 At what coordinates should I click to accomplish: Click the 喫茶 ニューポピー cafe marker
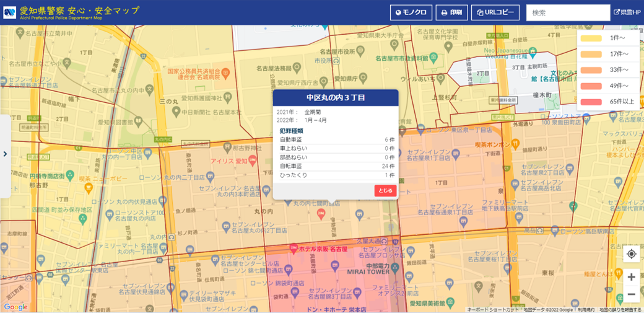pyautogui.click(x=89, y=189)
